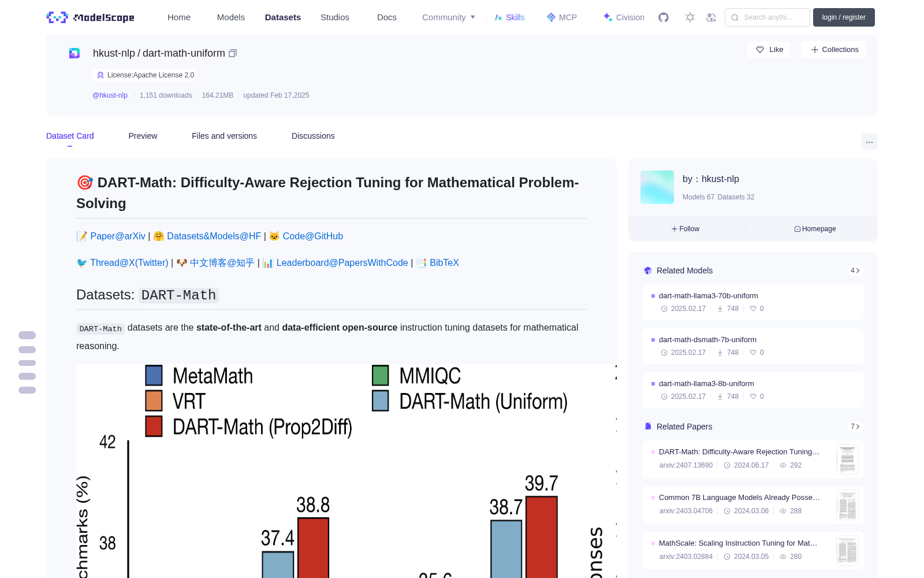
Task: Click the 1,151 downloads text
Action: (166, 95)
